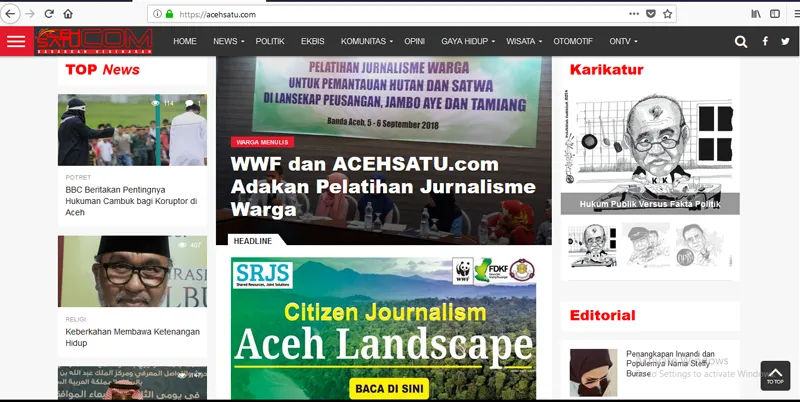Open the Arabic-text news thumbnail

coord(132,383)
